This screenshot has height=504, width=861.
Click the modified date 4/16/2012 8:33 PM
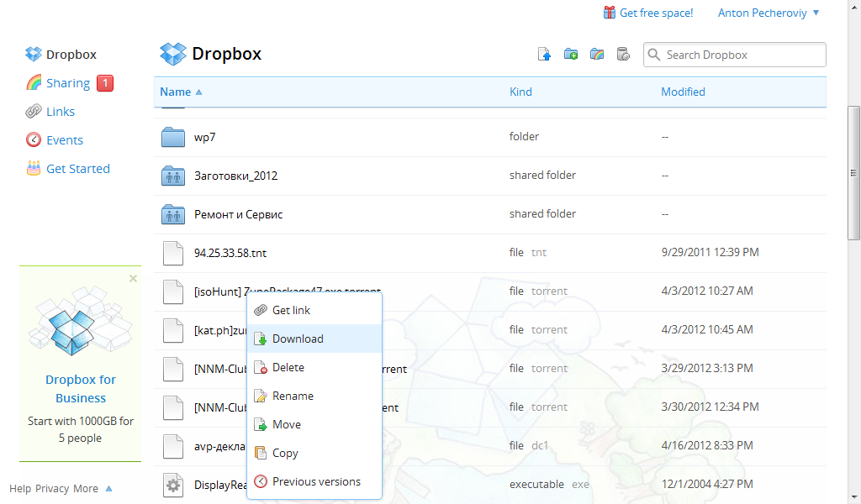[x=707, y=445]
